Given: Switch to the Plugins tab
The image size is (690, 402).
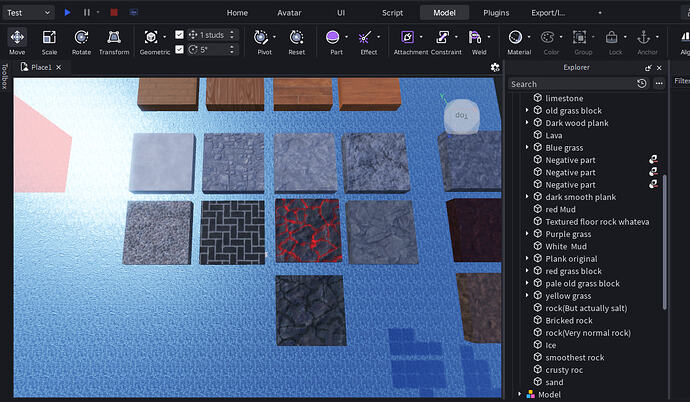Looking at the screenshot, I should tap(496, 13).
